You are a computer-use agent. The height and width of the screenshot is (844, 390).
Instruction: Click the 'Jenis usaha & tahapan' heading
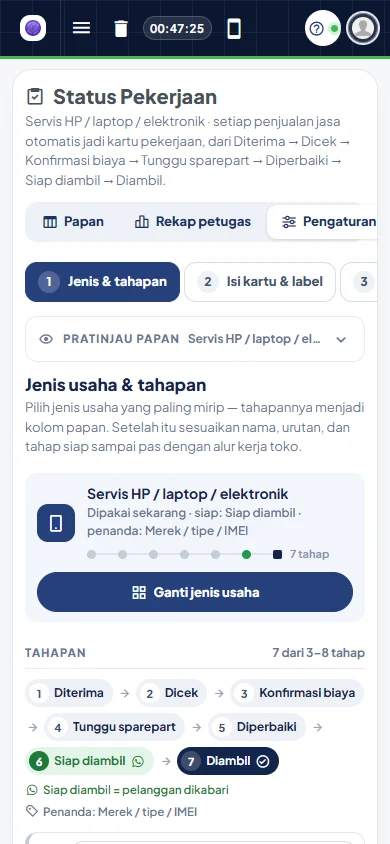116,385
